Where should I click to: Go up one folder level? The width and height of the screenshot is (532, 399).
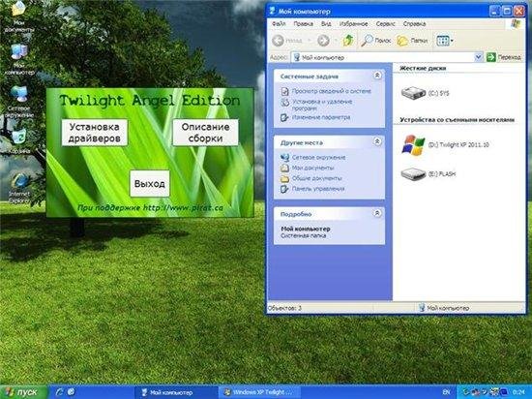pos(348,41)
